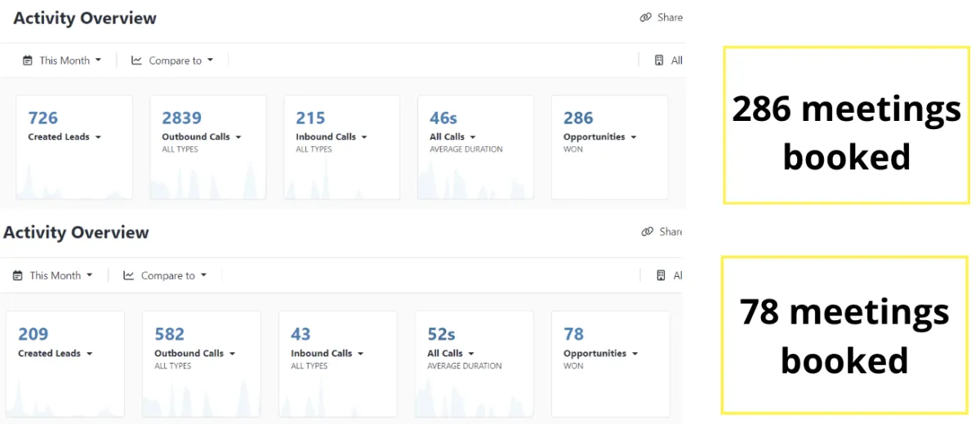This screenshot has width=980, height=424.
Task: Click the chart icon beside top Compare to
Action: point(136,60)
